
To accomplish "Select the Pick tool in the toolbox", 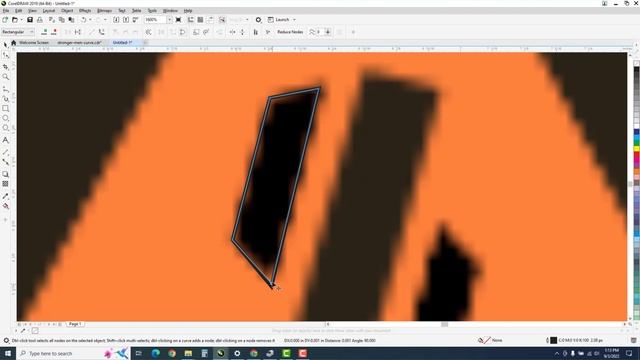I will click(x=6, y=44).
